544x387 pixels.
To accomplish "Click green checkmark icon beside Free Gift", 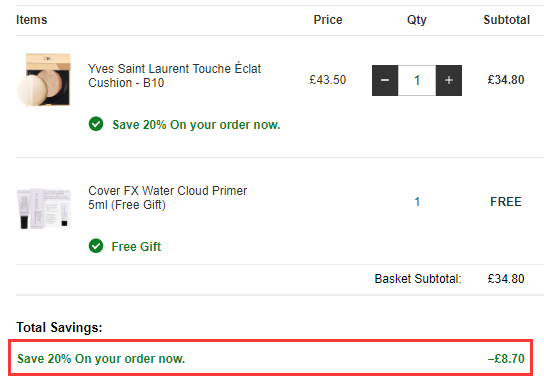I will click(x=96, y=246).
